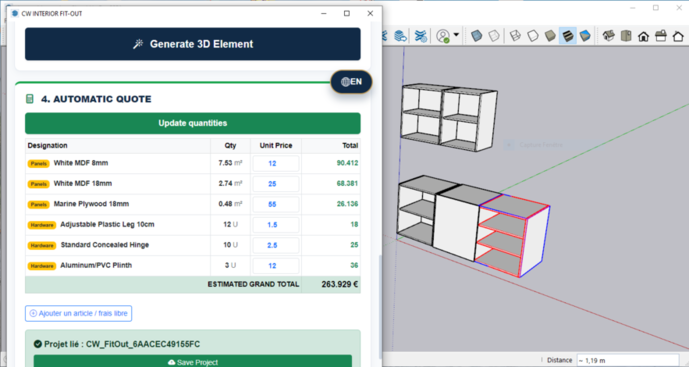Click the Update quantities button
Image resolution: width=689 pixels, height=367 pixels.
(x=192, y=123)
